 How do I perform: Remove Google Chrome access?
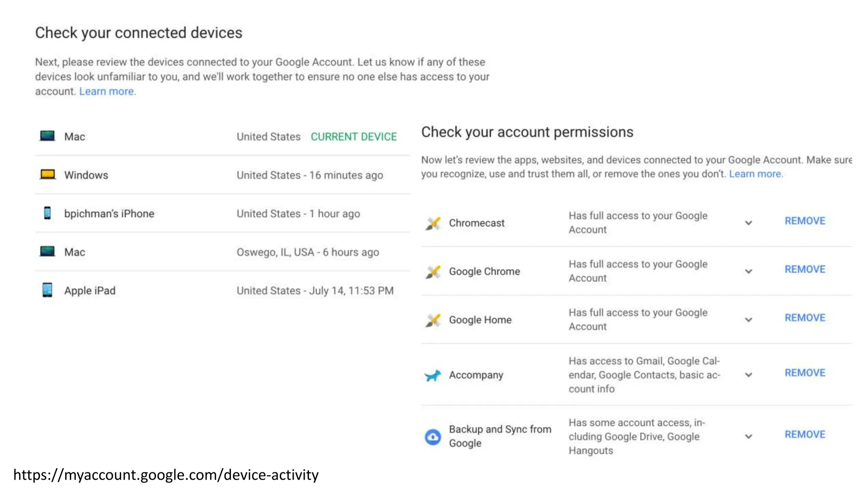[x=805, y=269]
